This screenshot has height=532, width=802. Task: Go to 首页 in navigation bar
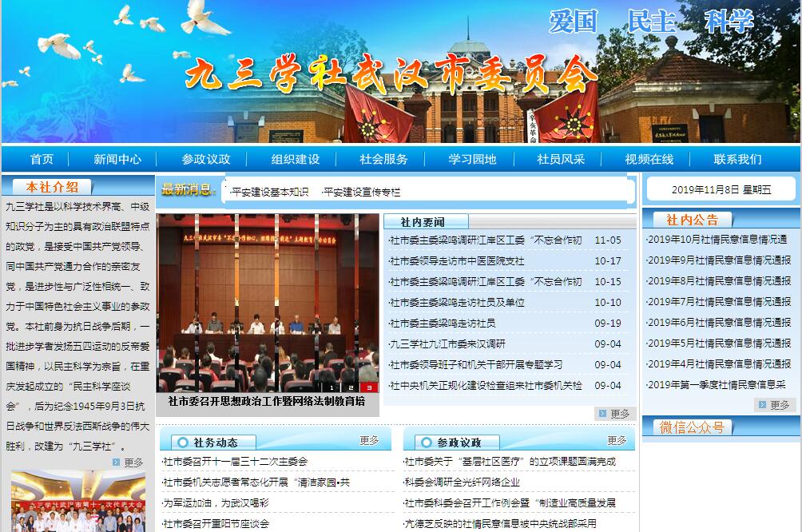42,159
